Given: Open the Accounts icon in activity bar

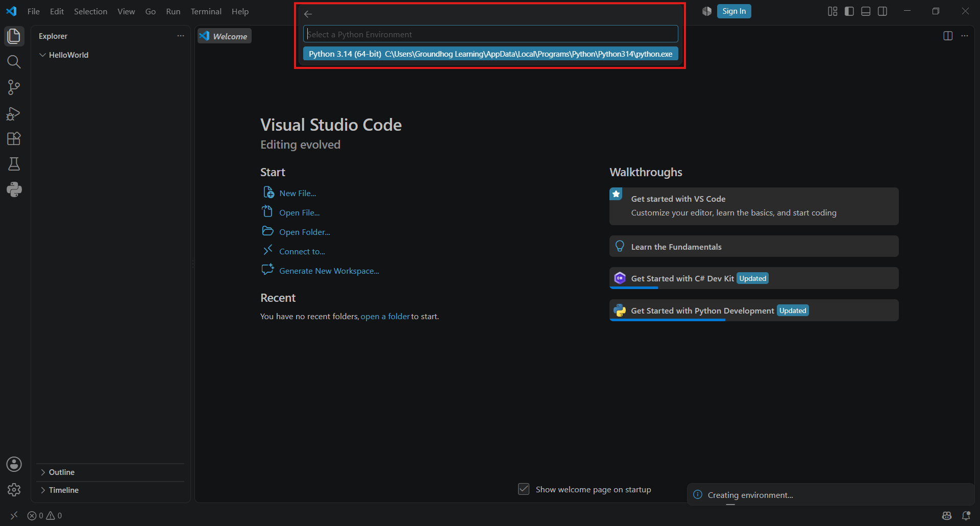Looking at the screenshot, I should click(14, 464).
